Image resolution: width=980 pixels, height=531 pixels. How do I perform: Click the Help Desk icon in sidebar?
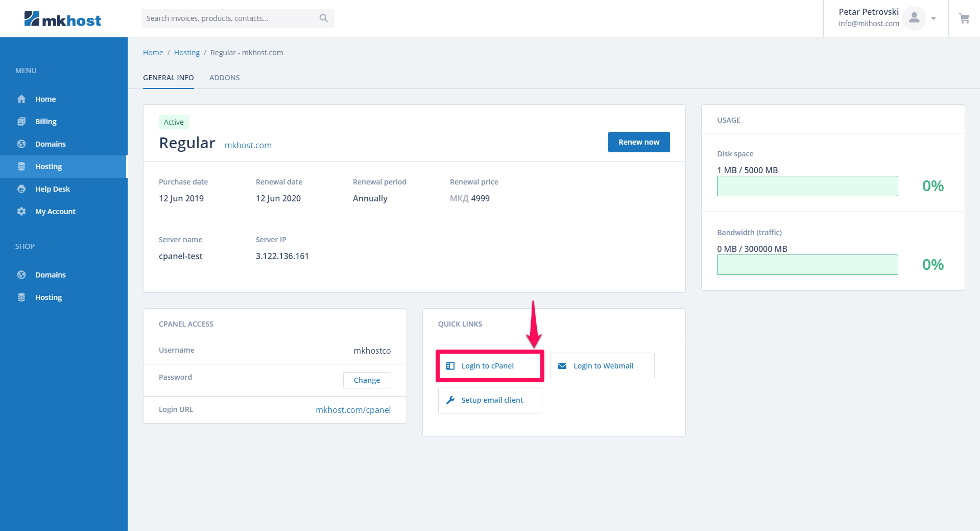click(21, 189)
